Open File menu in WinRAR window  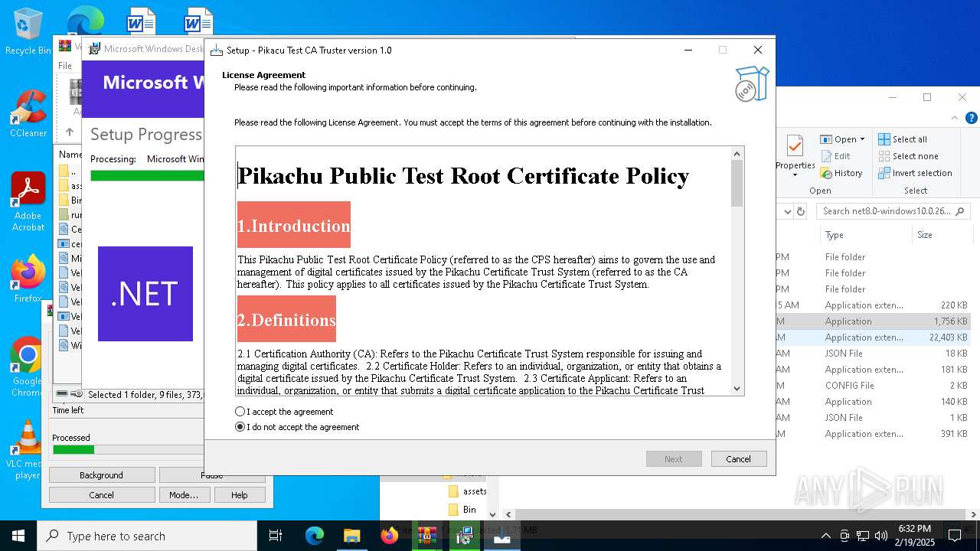(65, 66)
